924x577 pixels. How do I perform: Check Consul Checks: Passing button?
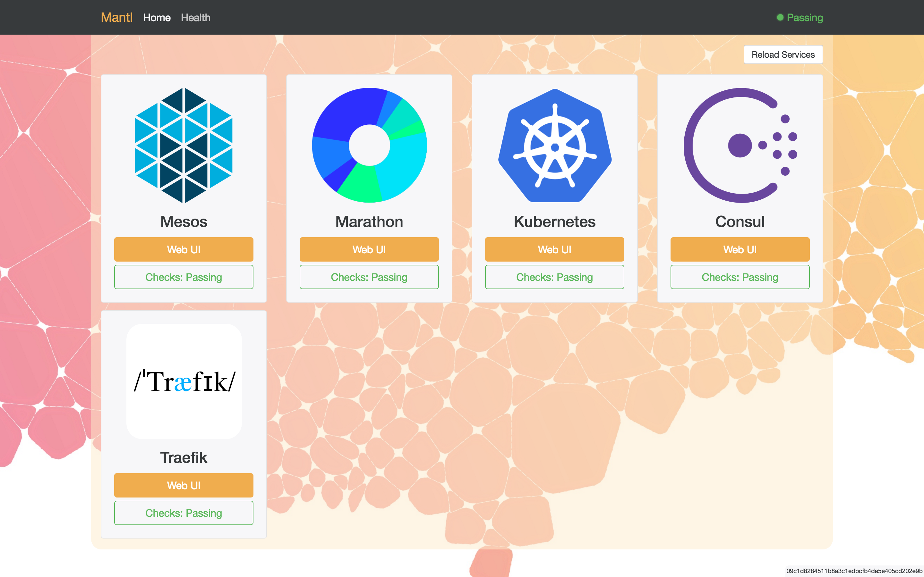coord(740,277)
